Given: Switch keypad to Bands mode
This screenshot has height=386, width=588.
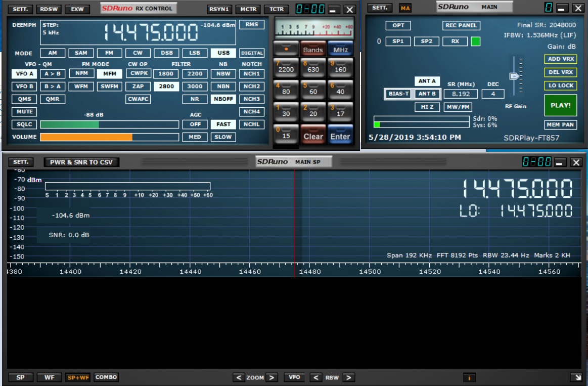Looking at the screenshot, I should click(313, 49).
